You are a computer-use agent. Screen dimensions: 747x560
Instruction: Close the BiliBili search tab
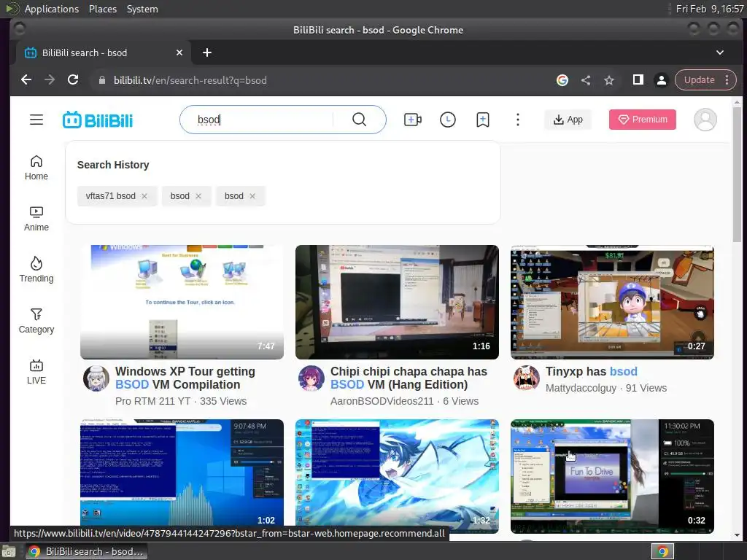[x=179, y=52]
